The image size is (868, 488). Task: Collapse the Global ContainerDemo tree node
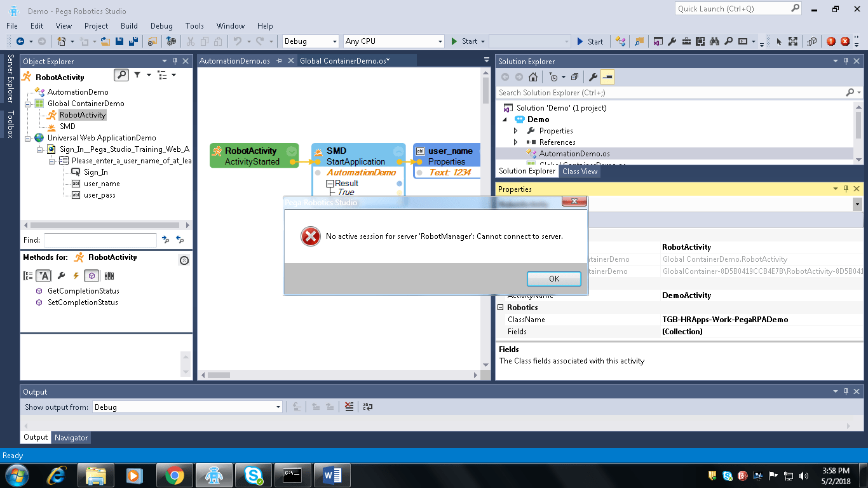point(27,104)
